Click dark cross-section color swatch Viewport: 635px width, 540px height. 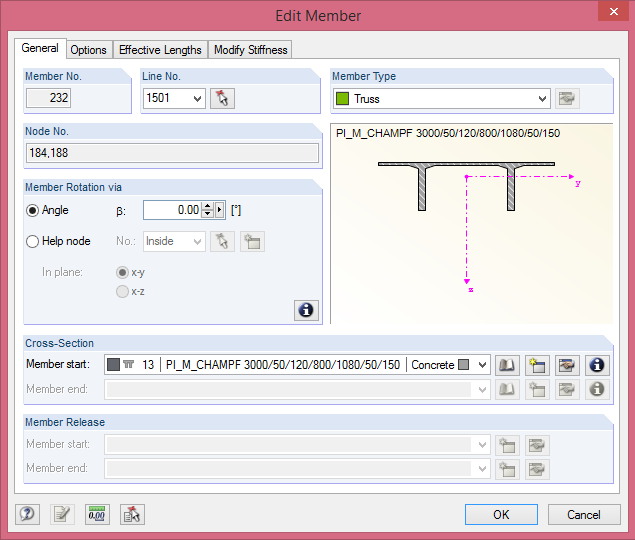pos(113,365)
